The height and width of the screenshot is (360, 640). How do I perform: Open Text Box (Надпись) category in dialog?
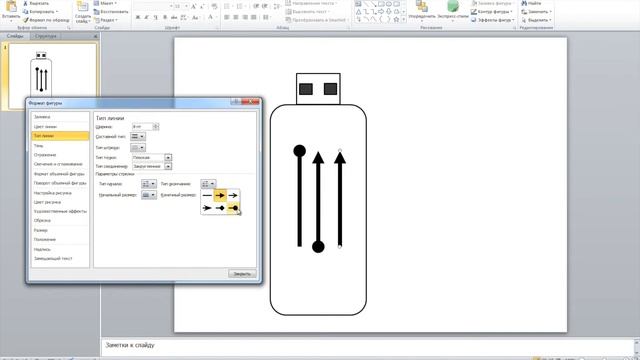[x=60, y=249]
